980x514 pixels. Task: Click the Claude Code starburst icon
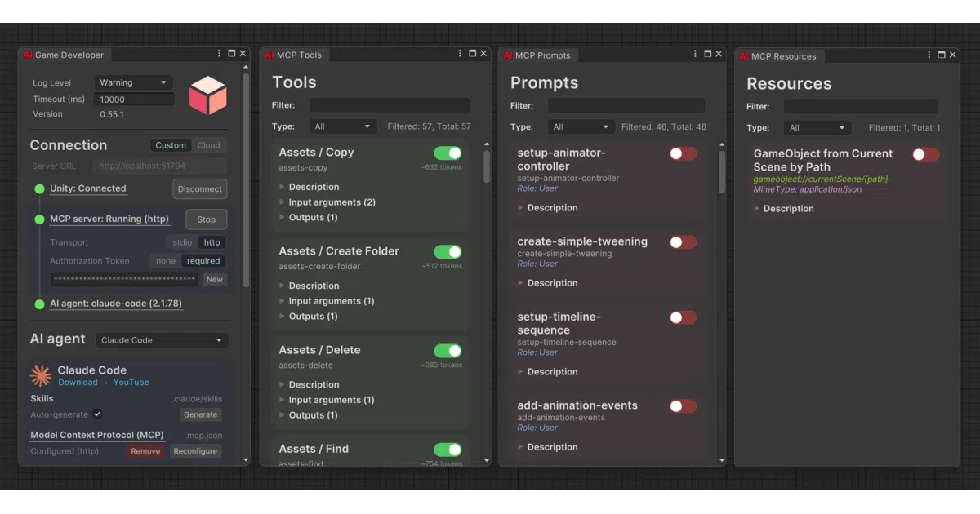click(x=41, y=375)
